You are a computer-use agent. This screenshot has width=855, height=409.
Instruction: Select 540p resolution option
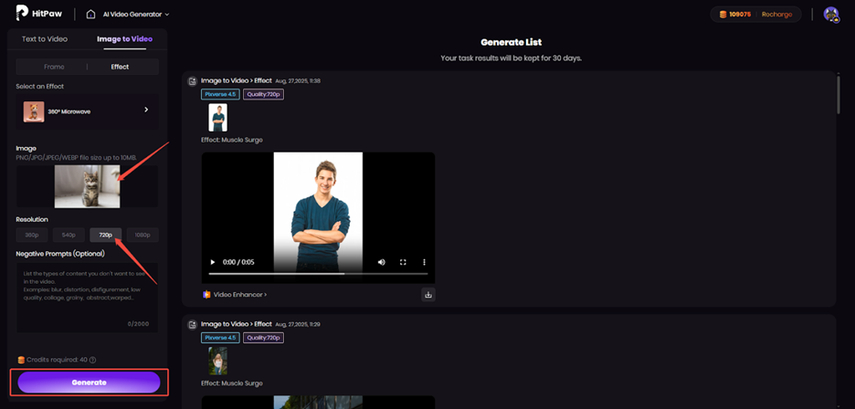(67, 235)
